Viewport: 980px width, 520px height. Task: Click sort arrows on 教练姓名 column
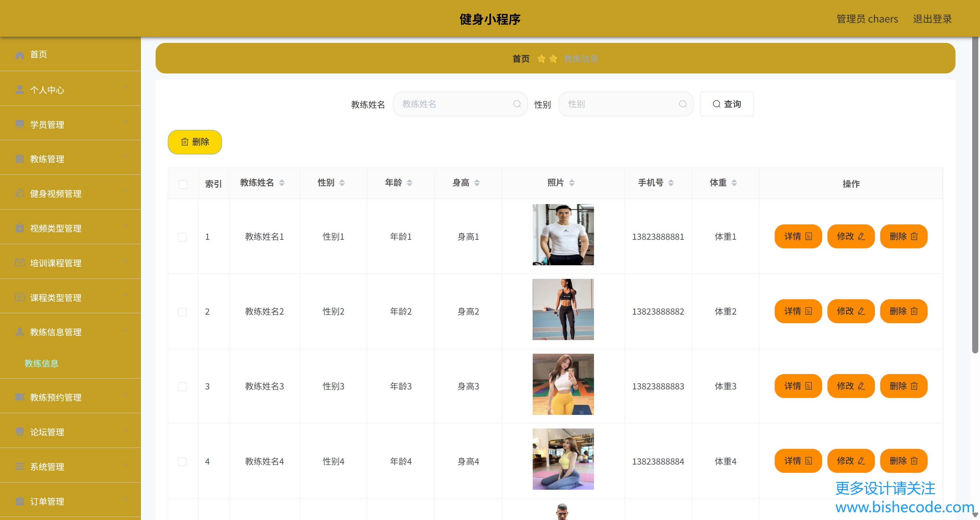(x=282, y=183)
